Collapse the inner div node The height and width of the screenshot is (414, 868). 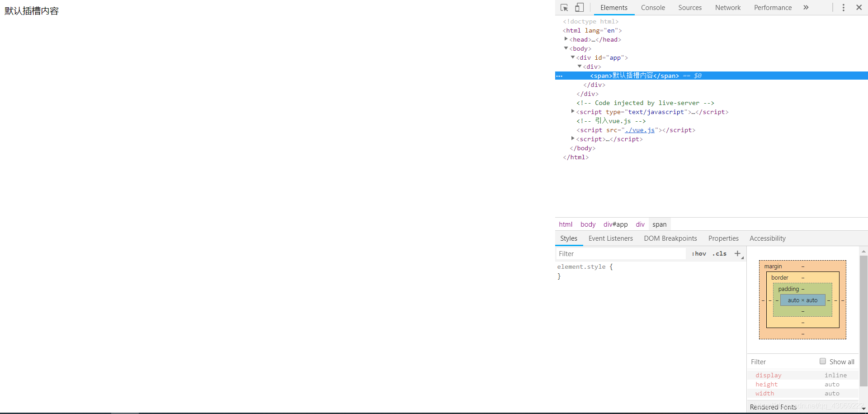pyautogui.click(x=580, y=67)
